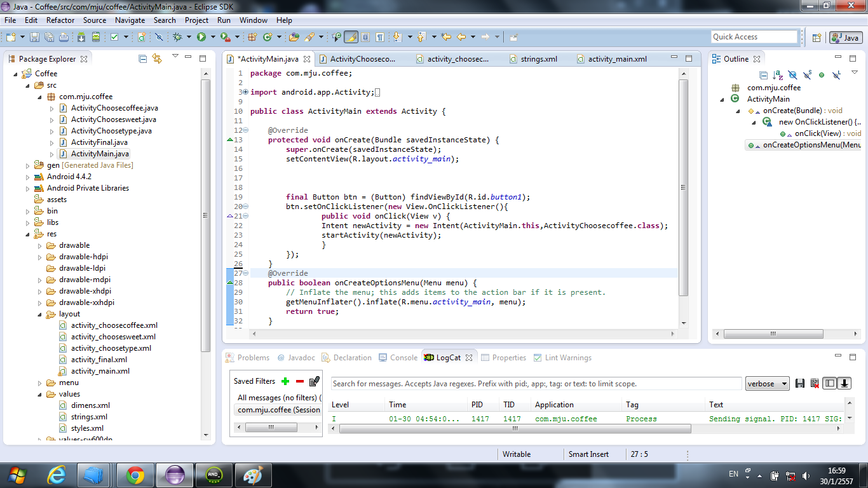
Task: Collapse All in Package Explorer
Action: click(x=142, y=58)
